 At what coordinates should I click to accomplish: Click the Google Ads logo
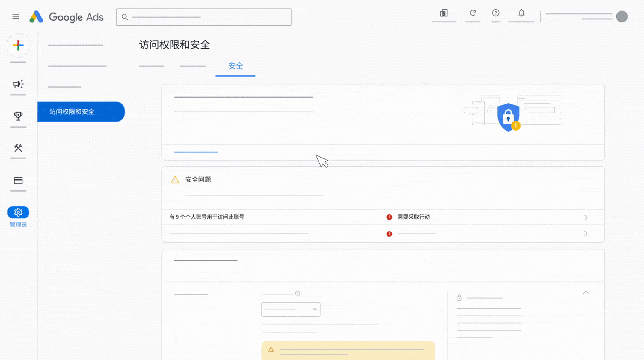pos(67,17)
